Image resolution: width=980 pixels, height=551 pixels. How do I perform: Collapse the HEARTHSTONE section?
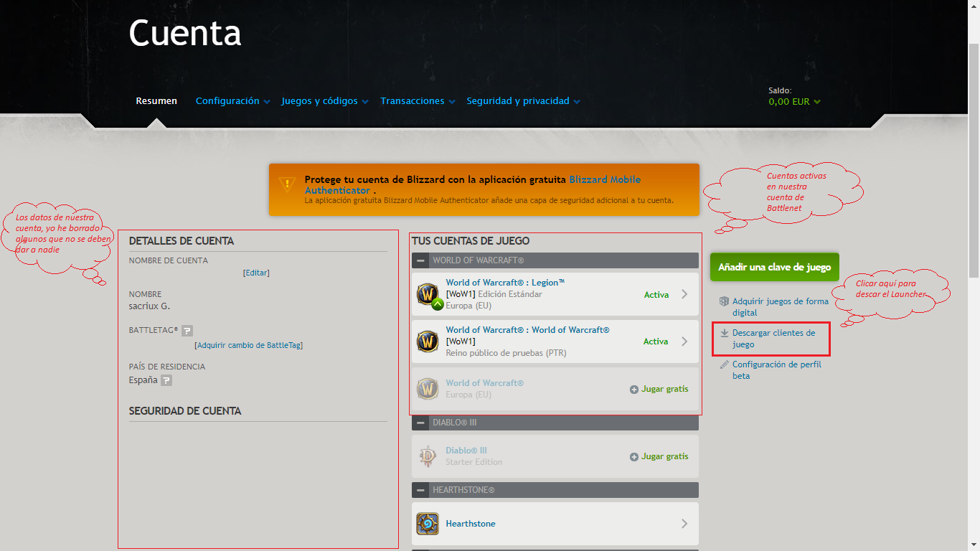click(x=420, y=490)
